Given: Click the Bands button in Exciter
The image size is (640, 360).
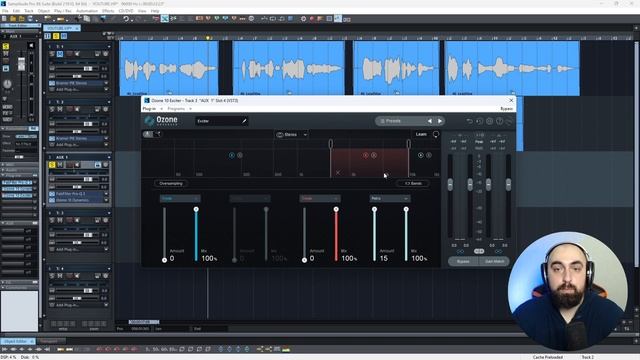Looking at the screenshot, I should [x=413, y=183].
